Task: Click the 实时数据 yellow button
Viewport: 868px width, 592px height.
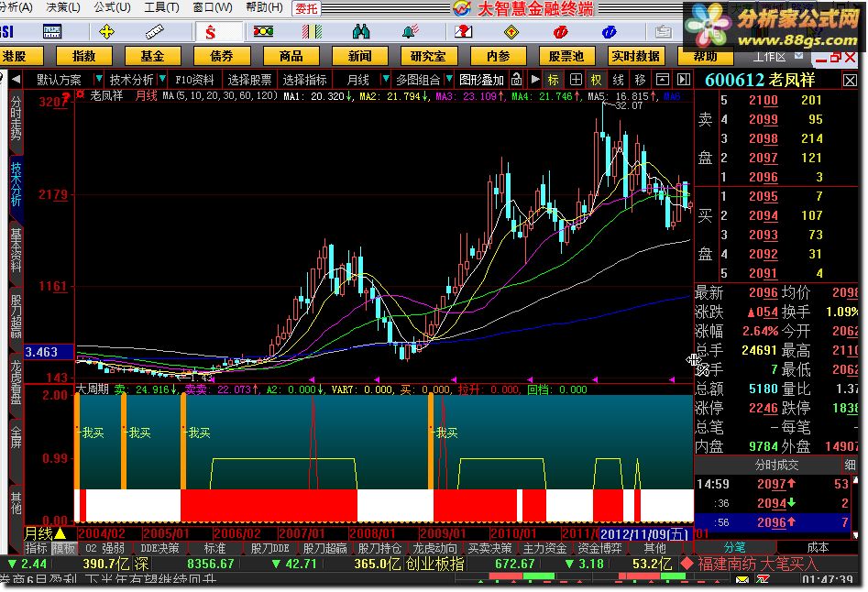Action: (635, 56)
